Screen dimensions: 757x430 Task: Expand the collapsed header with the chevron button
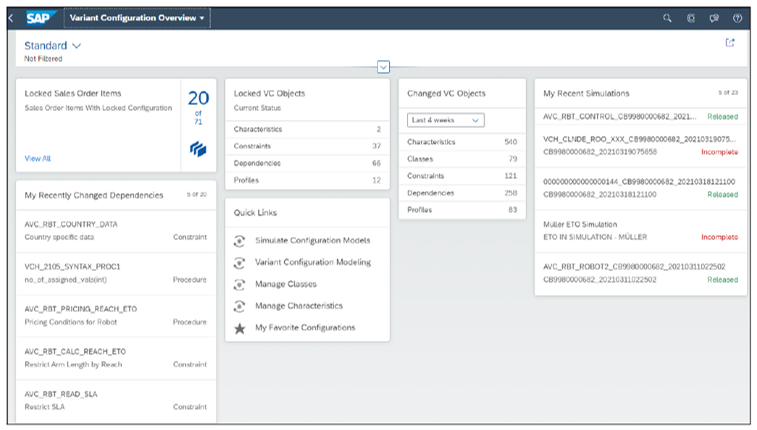point(383,67)
